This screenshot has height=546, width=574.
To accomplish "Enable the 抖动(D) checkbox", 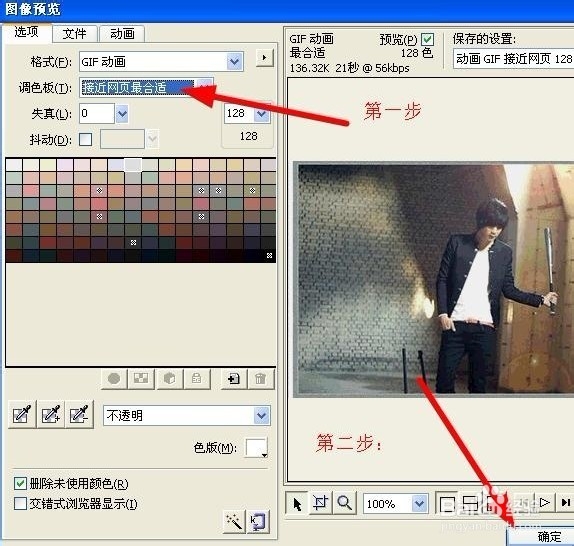I will (x=85, y=139).
